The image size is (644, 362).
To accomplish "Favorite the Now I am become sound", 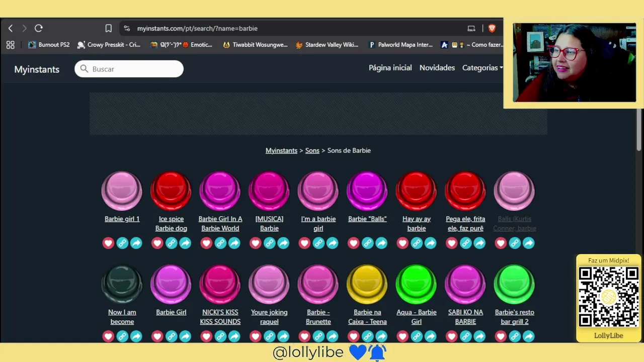I will [108, 336].
